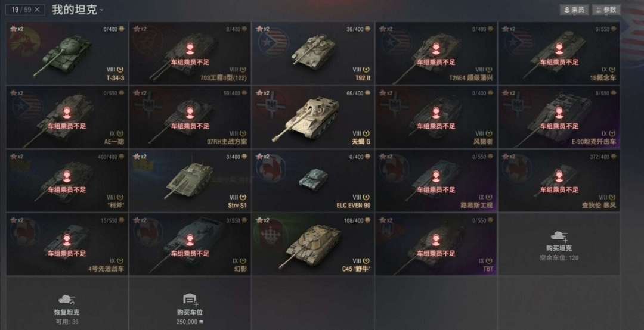Select the C45 "野牛" tank card
Viewport: 644px width, 330px height.
tap(313, 244)
